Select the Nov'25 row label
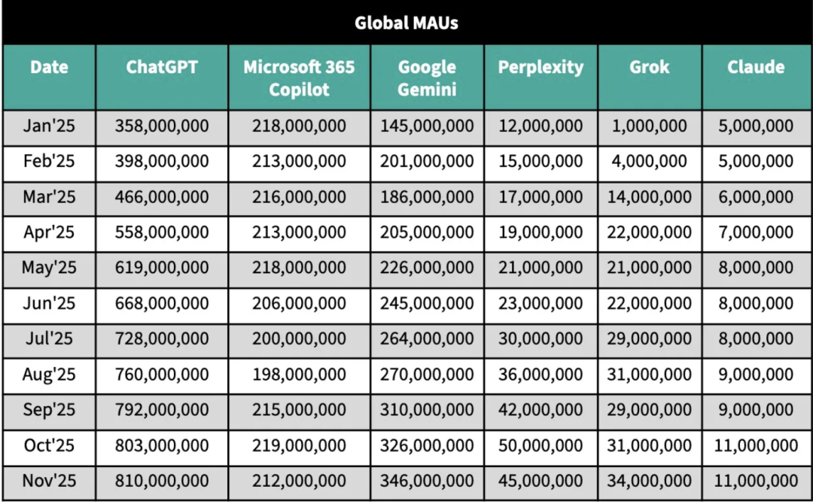This screenshot has width=813, height=504. click(x=49, y=481)
